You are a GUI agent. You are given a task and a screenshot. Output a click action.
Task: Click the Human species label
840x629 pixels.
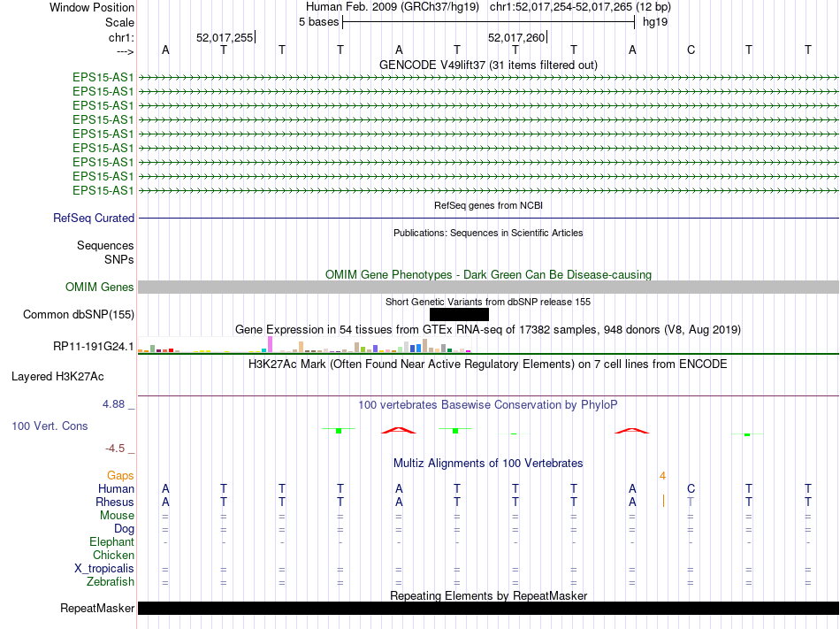[116, 488]
